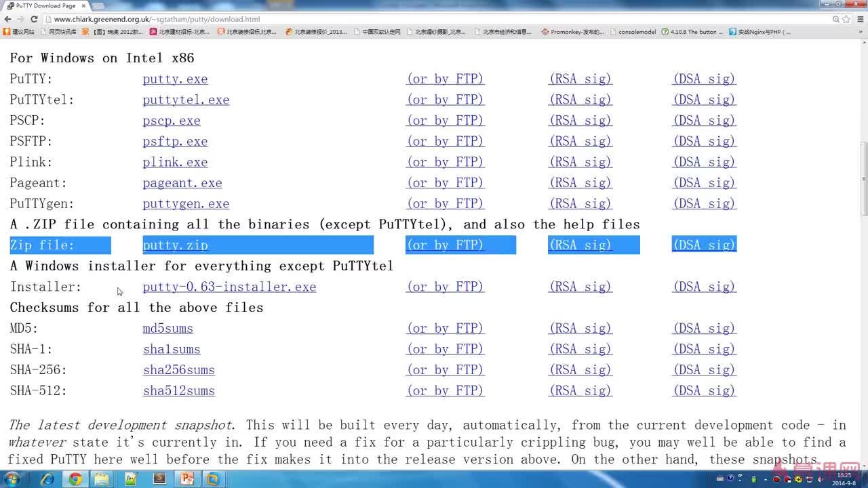
Task: Open the Sublime Text taskbar icon
Action: pos(159,479)
